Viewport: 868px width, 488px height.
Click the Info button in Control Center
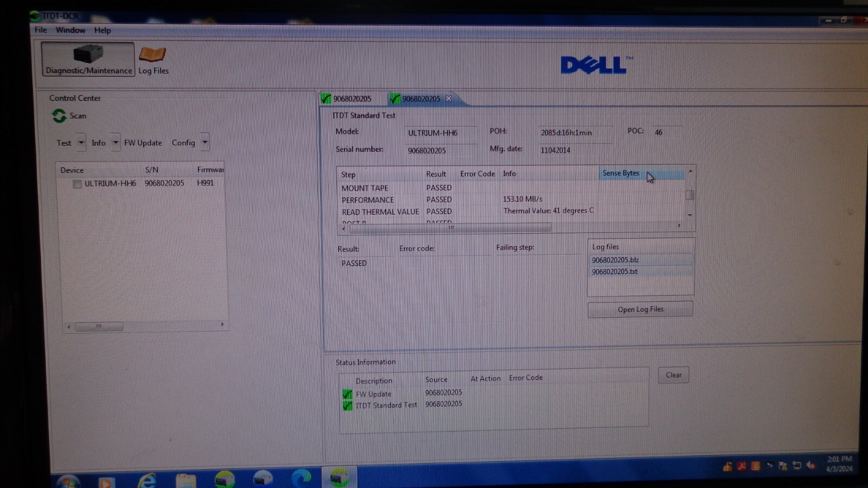[x=98, y=143]
